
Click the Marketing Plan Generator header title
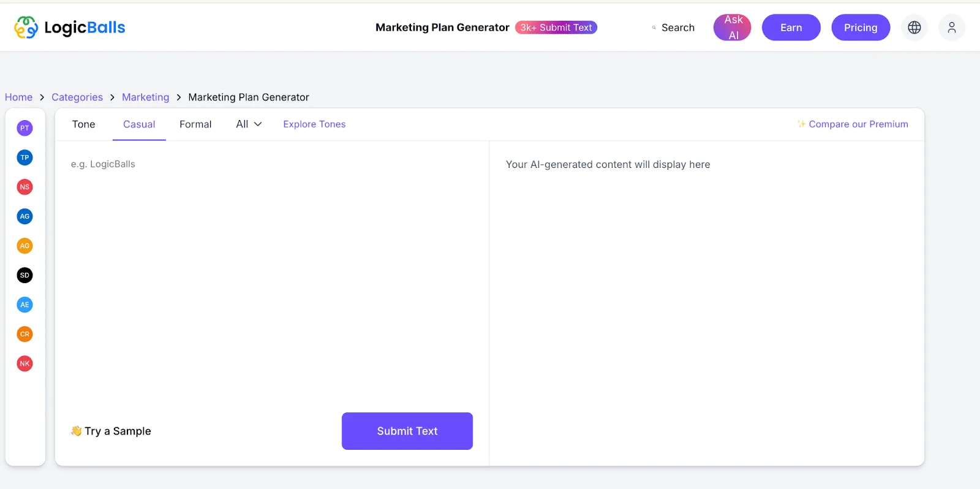[x=442, y=28]
